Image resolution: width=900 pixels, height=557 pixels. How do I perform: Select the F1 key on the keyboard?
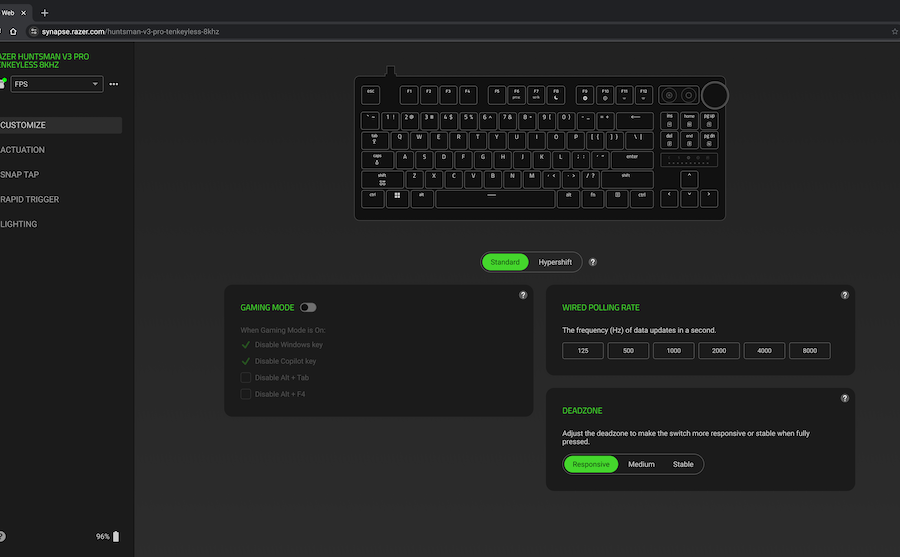pyautogui.click(x=409, y=95)
